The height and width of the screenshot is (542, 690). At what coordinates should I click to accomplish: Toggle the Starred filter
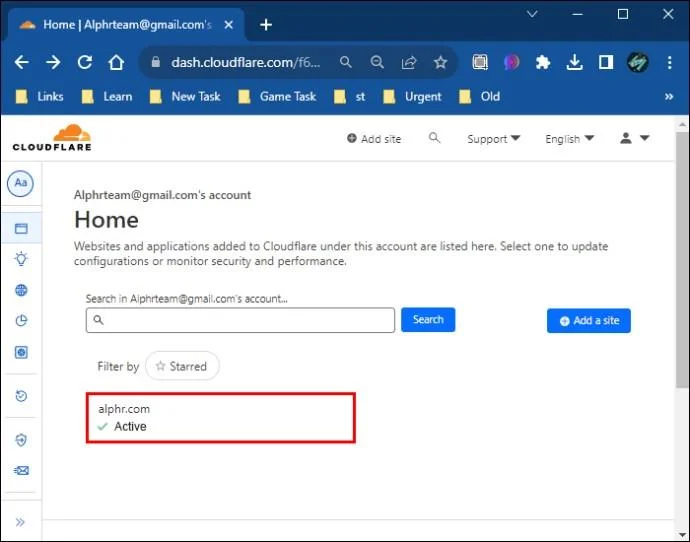click(x=182, y=366)
